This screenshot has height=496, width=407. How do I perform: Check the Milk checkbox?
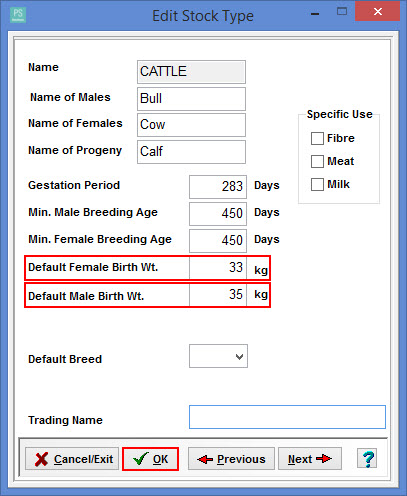coord(317,184)
